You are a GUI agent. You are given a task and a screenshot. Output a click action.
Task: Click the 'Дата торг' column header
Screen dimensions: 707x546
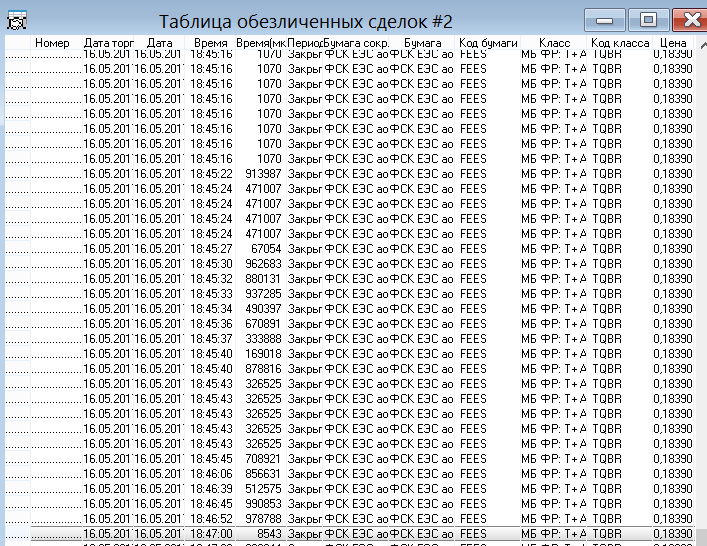[106, 44]
